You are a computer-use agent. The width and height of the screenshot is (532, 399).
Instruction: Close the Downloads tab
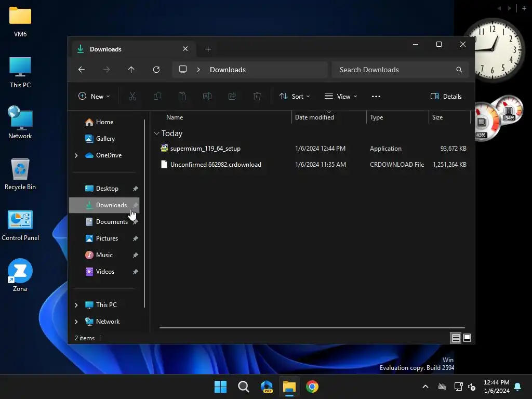click(185, 49)
